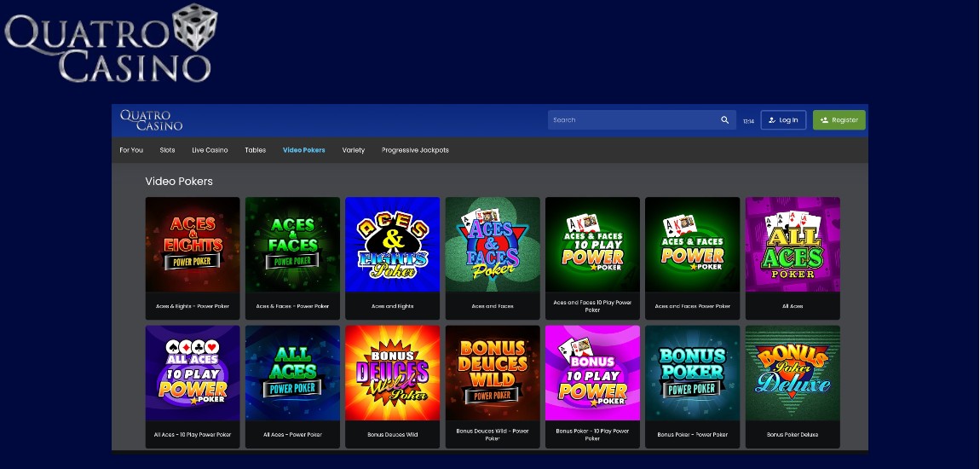Click 'Bonus Deuces Wild - Power Poker' caption
Viewport: 980px width, 469px height.
(493, 435)
